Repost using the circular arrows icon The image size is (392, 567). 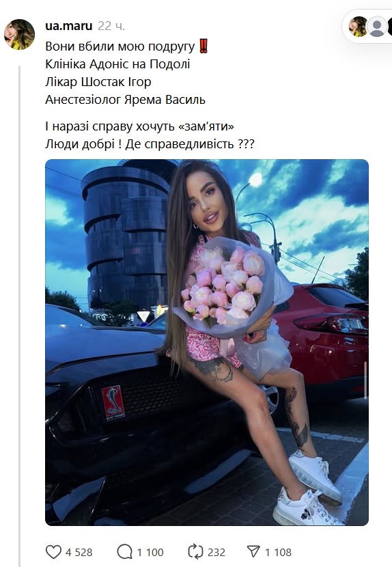pos(195,552)
